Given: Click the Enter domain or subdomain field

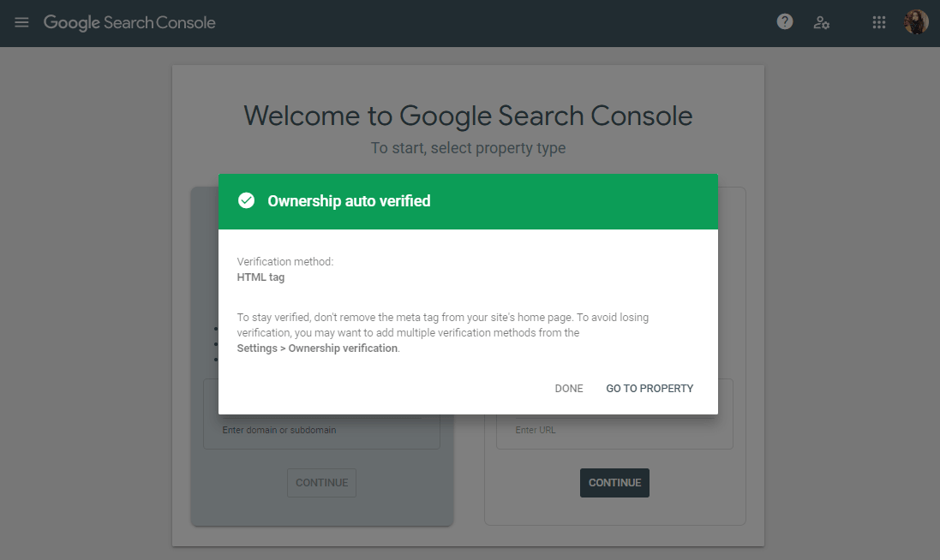Looking at the screenshot, I should coord(321,430).
